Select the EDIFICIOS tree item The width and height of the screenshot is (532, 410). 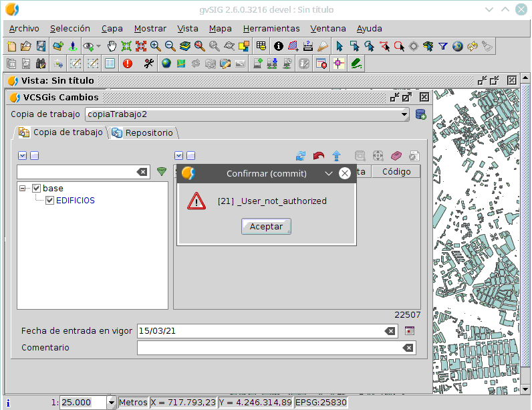point(76,200)
